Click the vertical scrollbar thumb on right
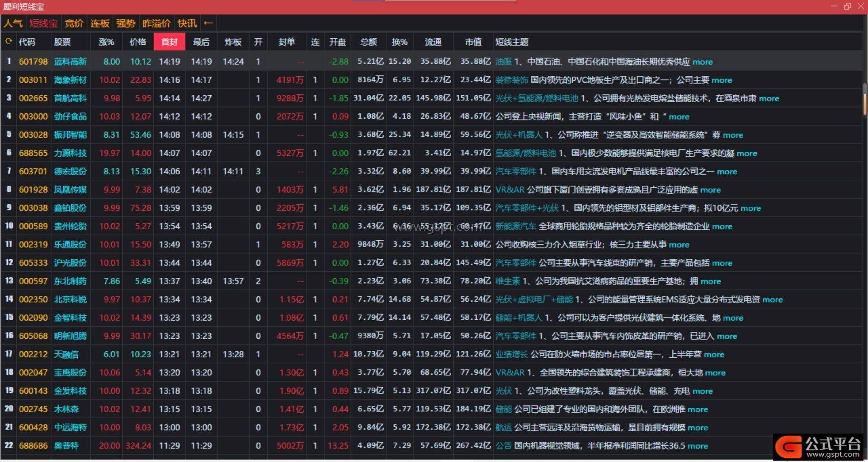 (865, 98)
